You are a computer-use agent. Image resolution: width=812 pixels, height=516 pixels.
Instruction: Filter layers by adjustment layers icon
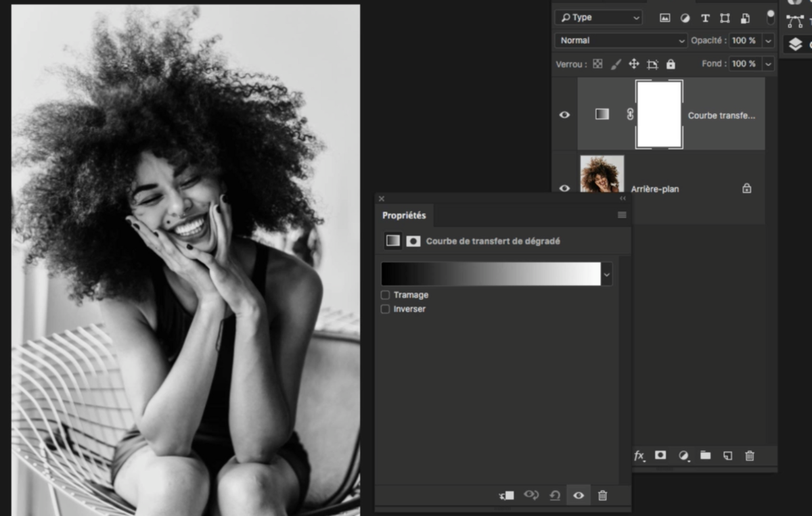point(685,18)
